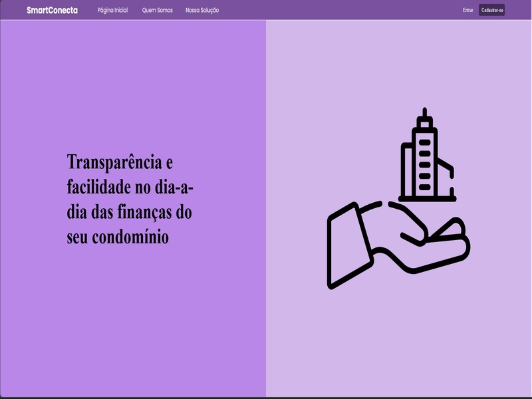Click the tall skyscraper icon
The width and height of the screenshot is (532, 399).
point(424,156)
